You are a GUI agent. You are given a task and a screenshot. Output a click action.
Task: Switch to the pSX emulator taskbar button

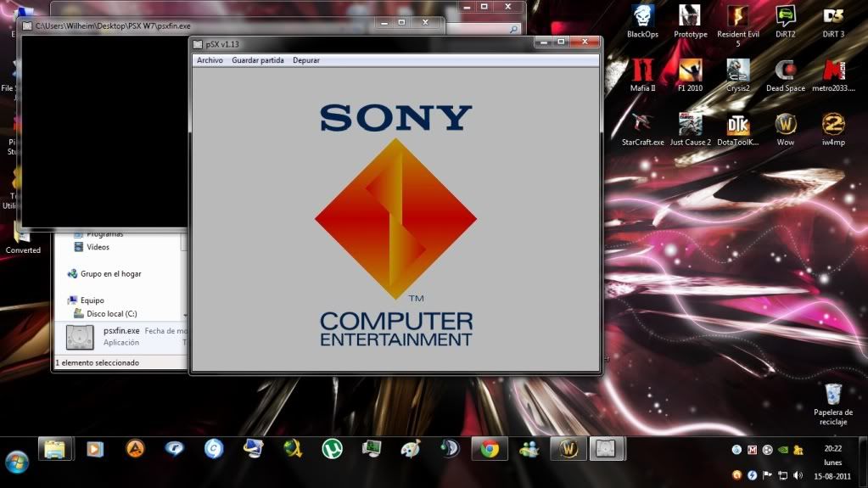coord(606,449)
